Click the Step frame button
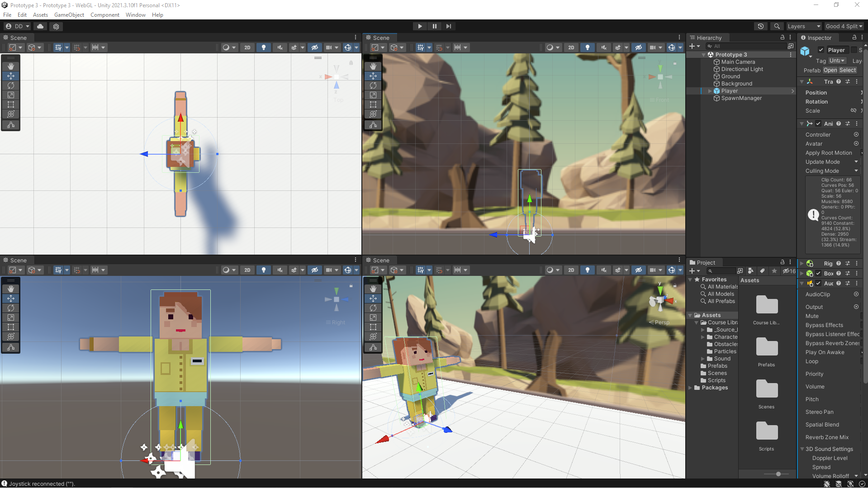Screen dimensions: 868x488 pyautogui.click(x=448, y=26)
